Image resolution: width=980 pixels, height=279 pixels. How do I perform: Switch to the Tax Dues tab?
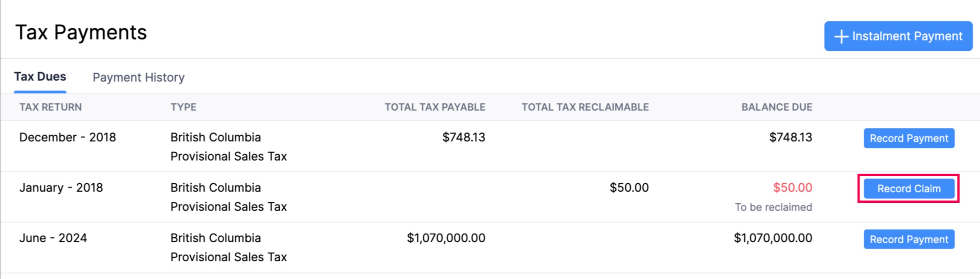[x=40, y=77]
